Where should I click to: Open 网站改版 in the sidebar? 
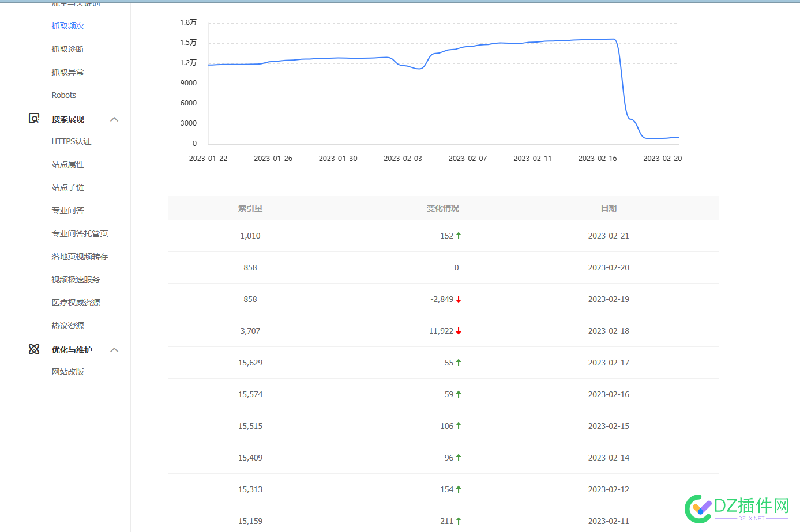67,372
